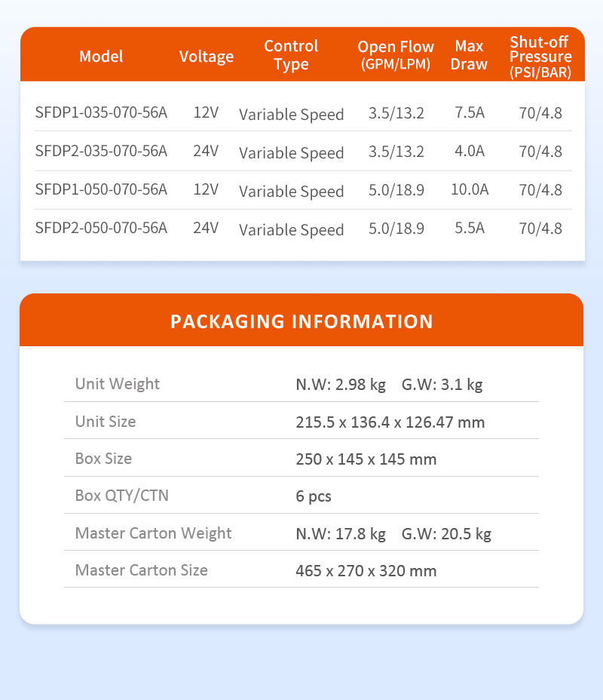
Task: Click the Box Size label
Action: click(103, 459)
